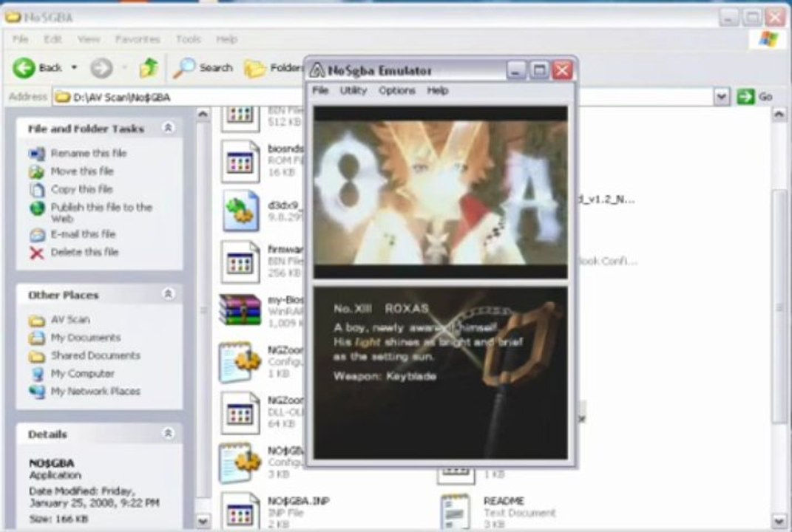Click the README file name
The width and height of the screenshot is (792, 532).
click(504, 501)
